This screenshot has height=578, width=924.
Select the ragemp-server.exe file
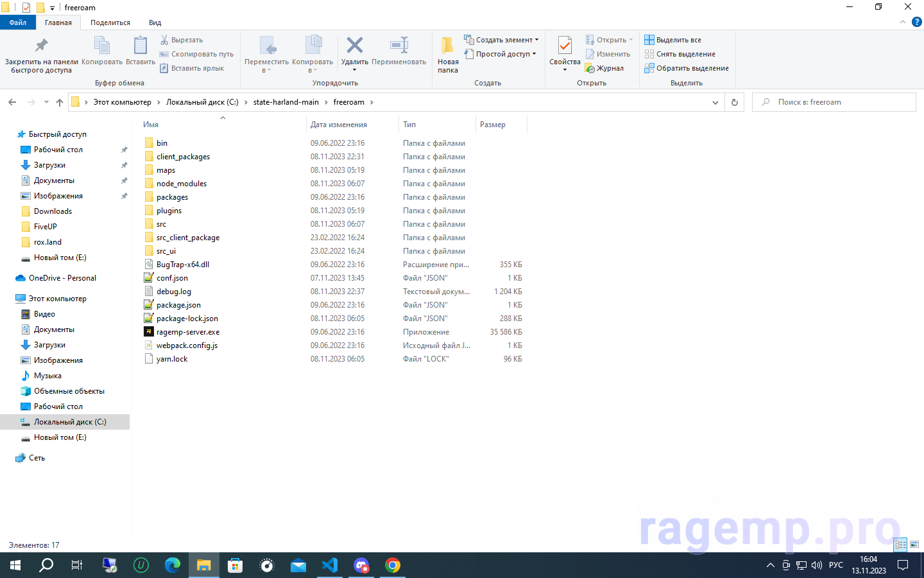pyautogui.click(x=187, y=332)
